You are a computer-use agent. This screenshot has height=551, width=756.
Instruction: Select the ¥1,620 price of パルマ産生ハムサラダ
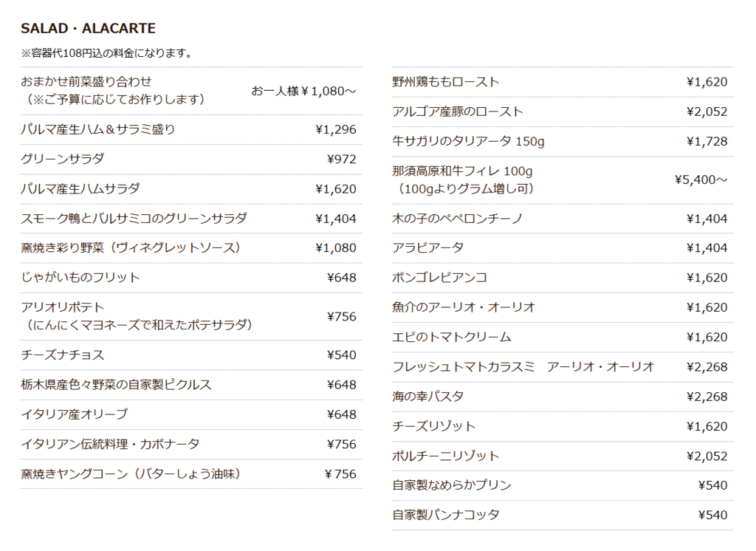click(x=336, y=188)
